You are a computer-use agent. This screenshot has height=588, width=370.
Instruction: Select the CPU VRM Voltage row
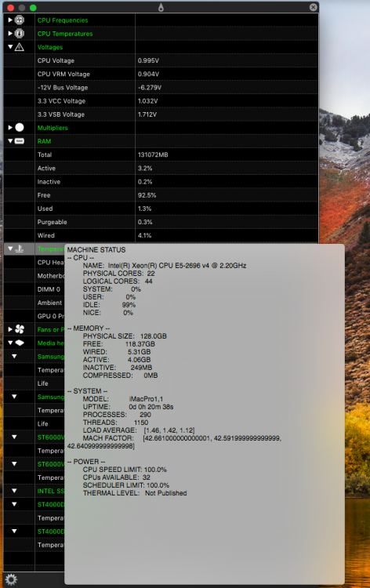161,74
